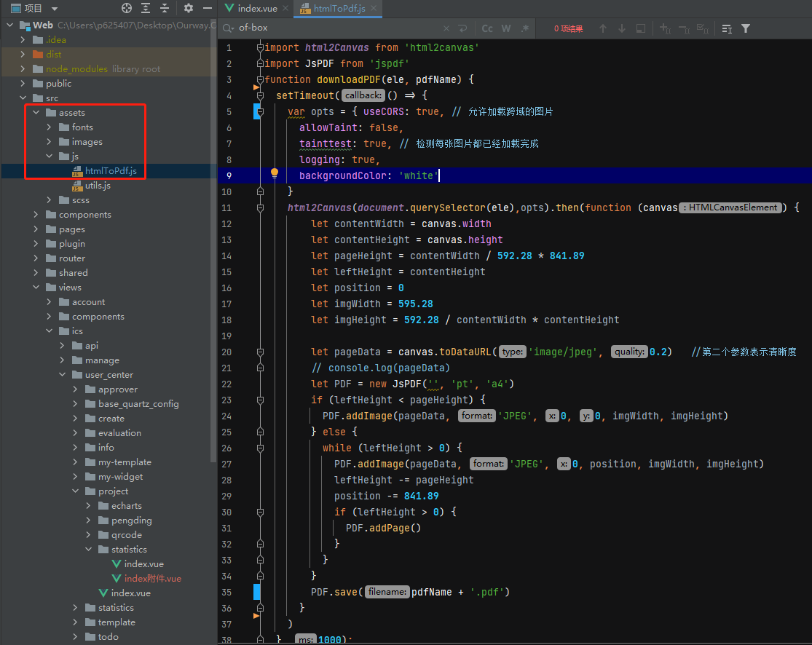Screen dimensions: 812x645
Task: Collapse the assets folder
Action: point(36,112)
